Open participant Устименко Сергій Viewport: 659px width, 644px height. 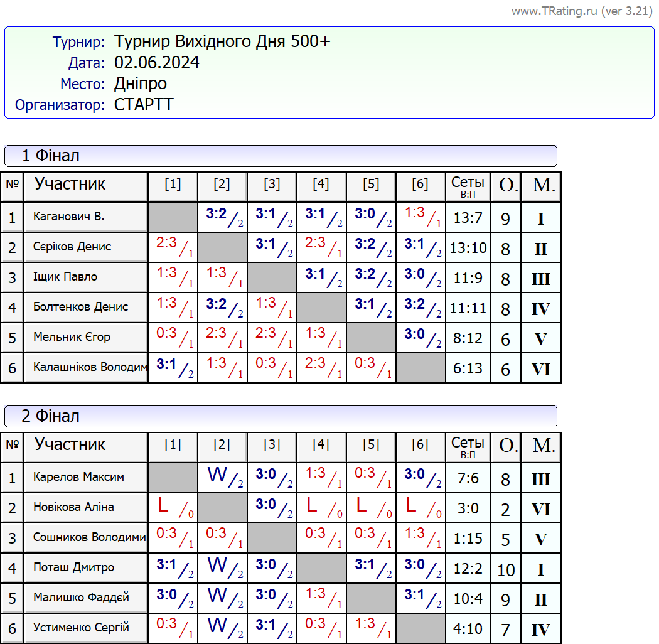pos(81,628)
